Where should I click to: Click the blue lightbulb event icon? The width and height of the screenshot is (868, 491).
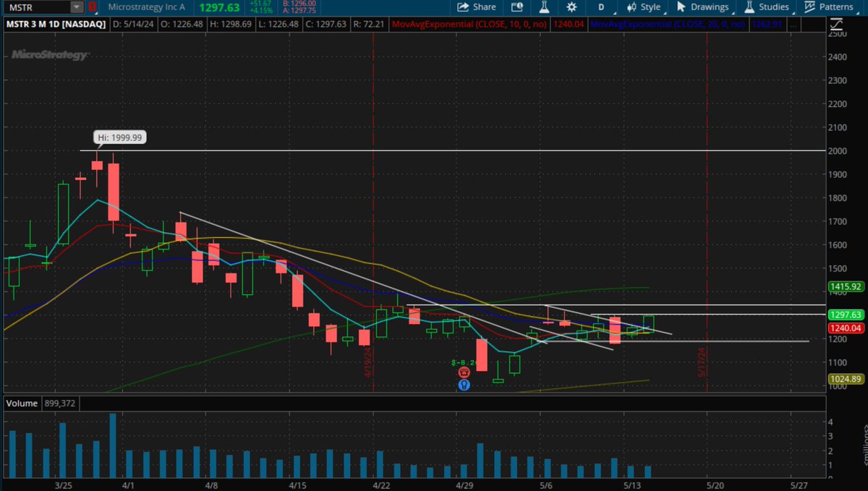[x=464, y=385]
